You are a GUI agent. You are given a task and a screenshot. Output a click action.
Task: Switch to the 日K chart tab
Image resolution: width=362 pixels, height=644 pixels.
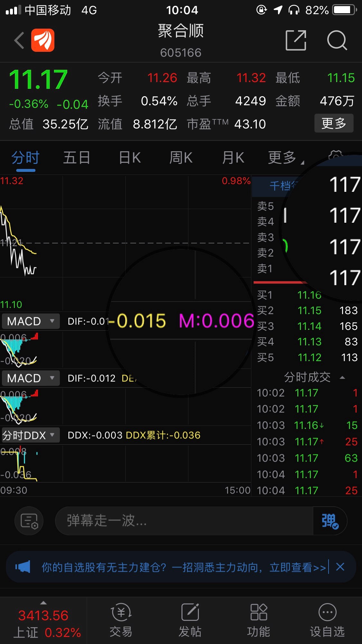click(130, 158)
